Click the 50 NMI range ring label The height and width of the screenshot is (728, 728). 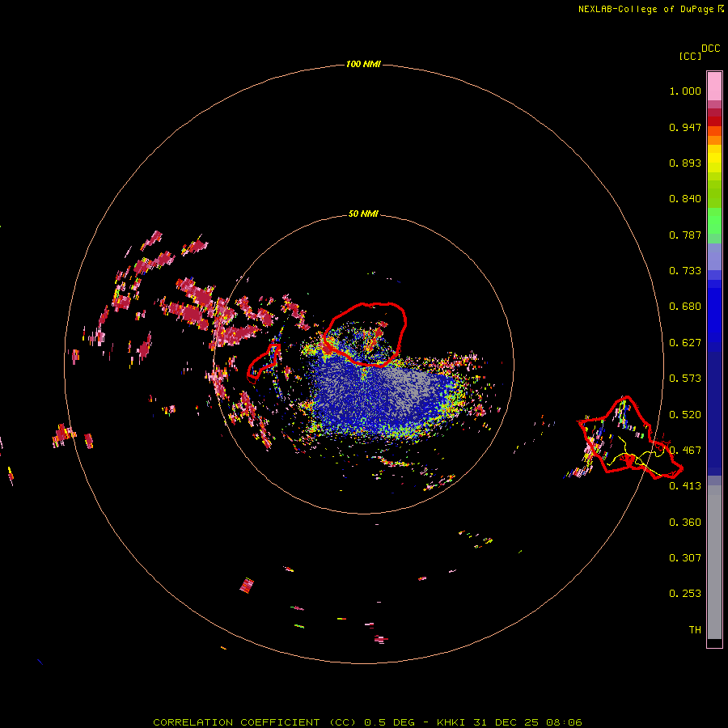(x=363, y=214)
